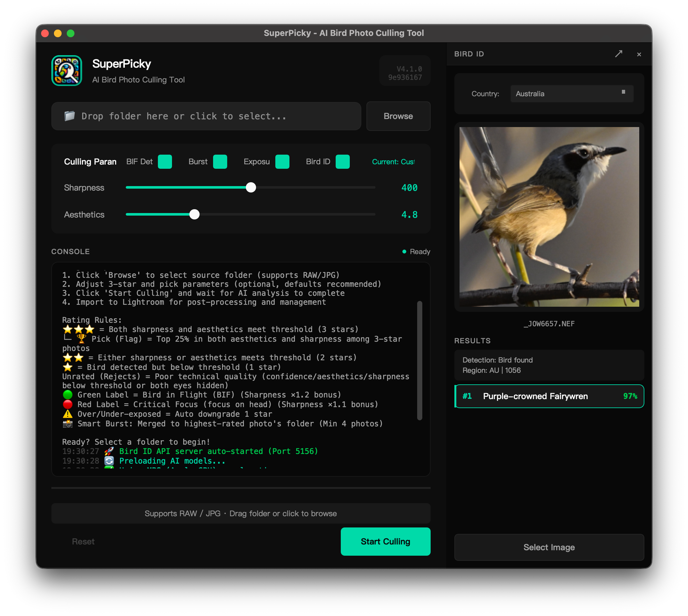Click the folder icon in the drop zone
The height and width of the screenshot is (616, 688).
coord(70,116)
